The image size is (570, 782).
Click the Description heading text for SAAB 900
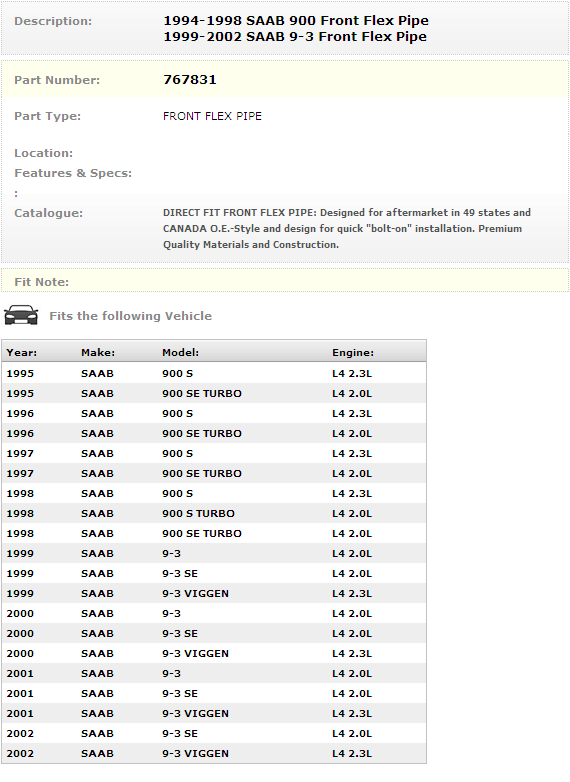pyautogui.click(x=296, y=20)
